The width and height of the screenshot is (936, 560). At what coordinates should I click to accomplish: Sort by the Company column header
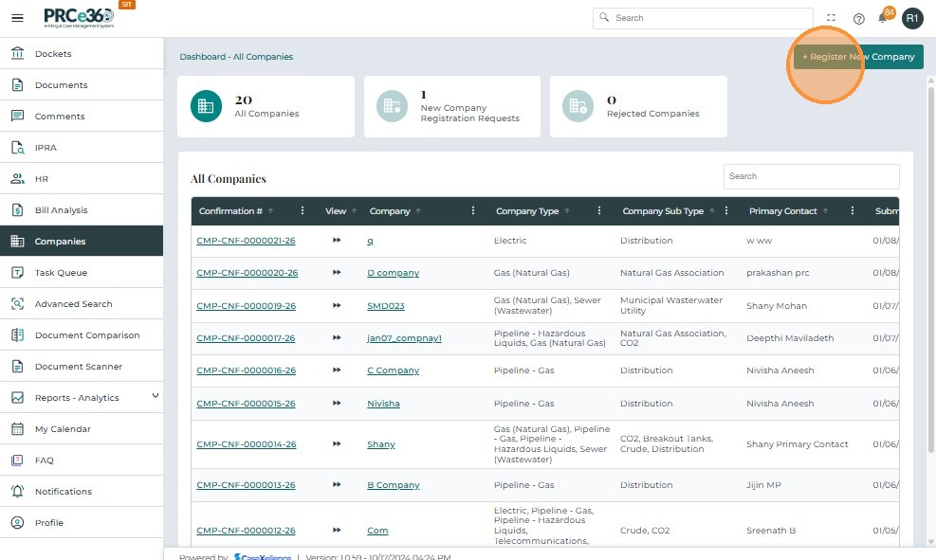(389, 211)
